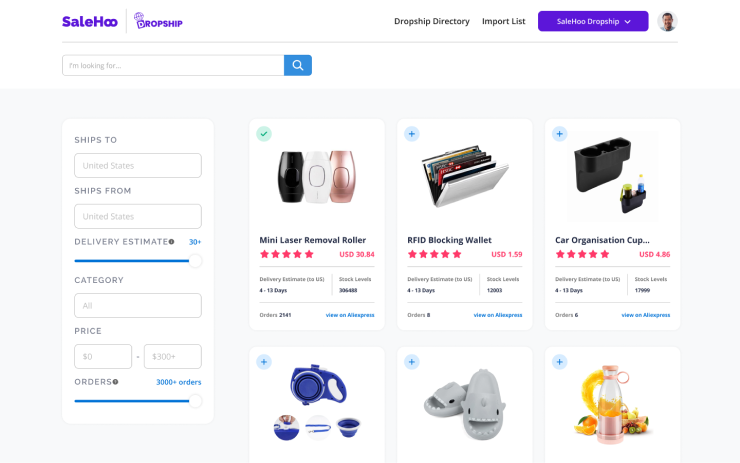Click the Orders slider handle
Viewport: 740px width, 463px height.
point(195,401)
